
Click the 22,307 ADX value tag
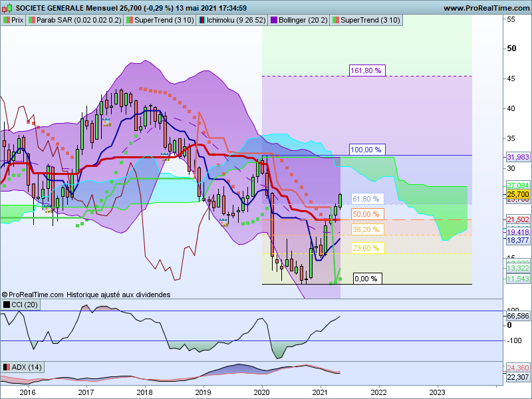tap(518, 377)
